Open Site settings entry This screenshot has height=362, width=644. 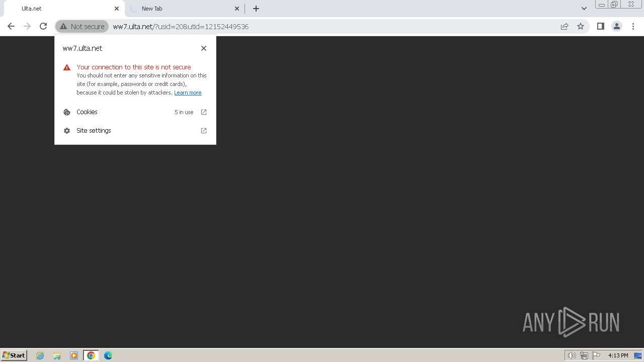(x=135, y=131)
